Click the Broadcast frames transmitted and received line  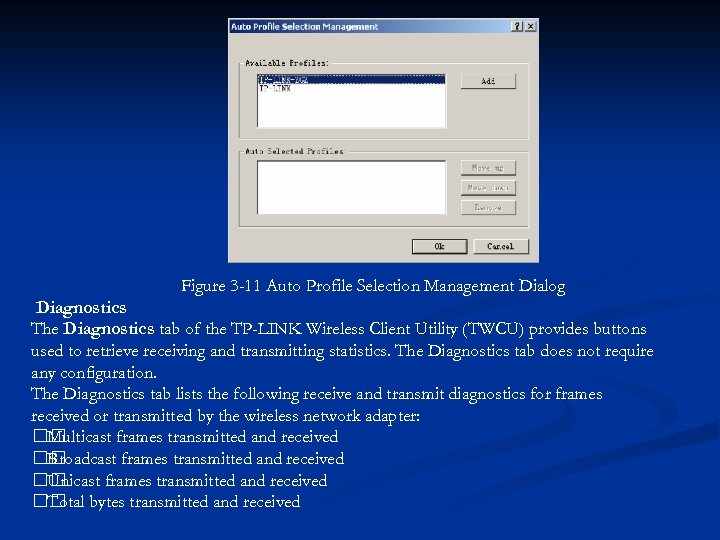click(189, 458)
